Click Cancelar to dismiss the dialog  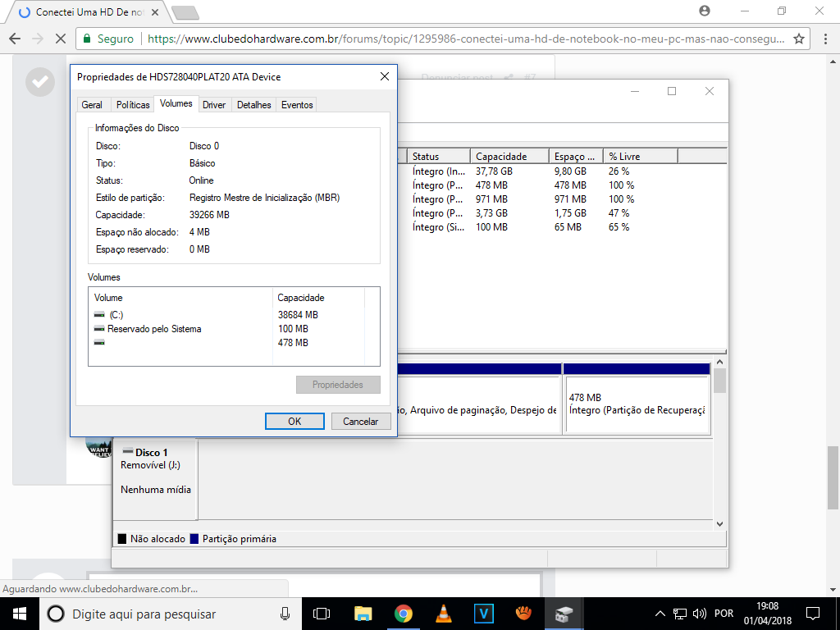360,421
